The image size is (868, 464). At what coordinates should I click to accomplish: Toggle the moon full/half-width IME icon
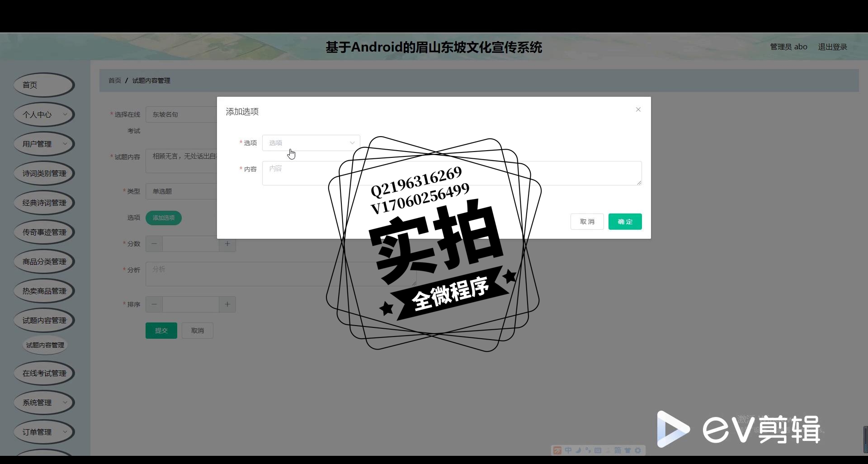coord(578,450)
